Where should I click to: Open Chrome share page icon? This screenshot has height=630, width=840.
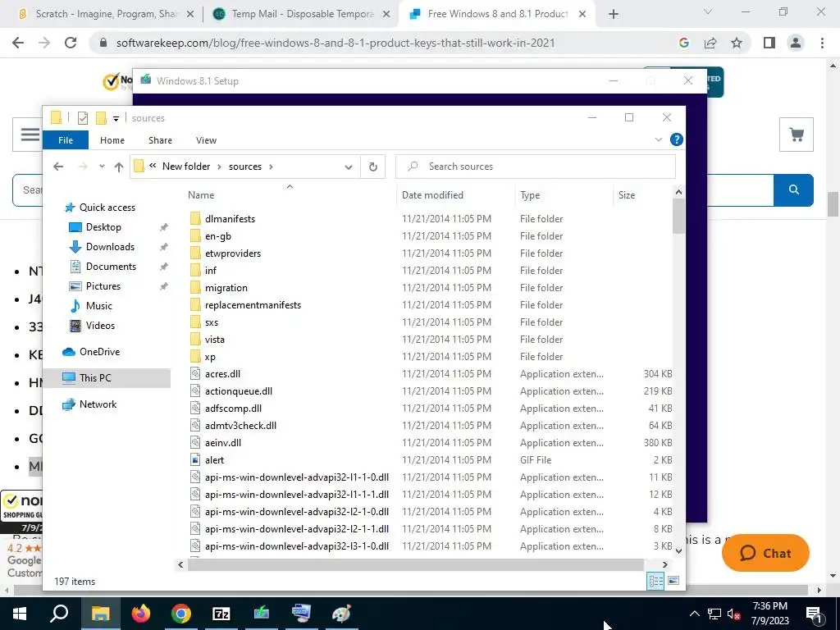710,43
